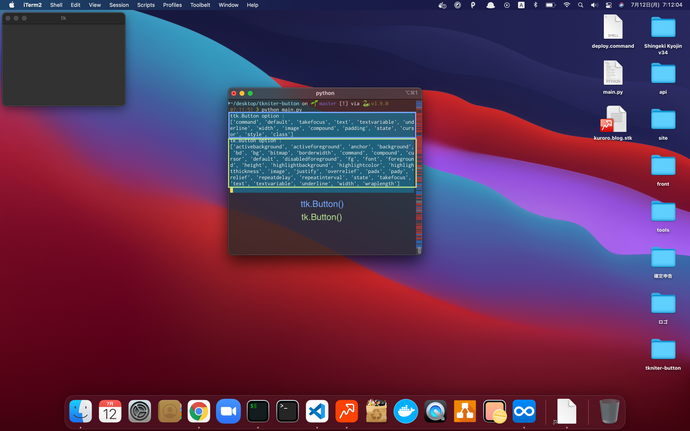Select the tkniter-button folder on desktop

pyautogui.click(x=663, y=354)
